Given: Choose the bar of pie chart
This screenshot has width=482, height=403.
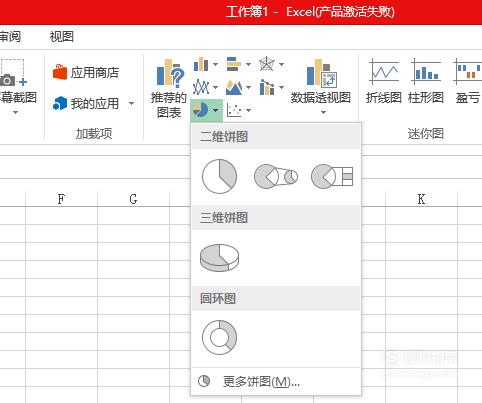Looking at the screenshot, I should 332,176.
